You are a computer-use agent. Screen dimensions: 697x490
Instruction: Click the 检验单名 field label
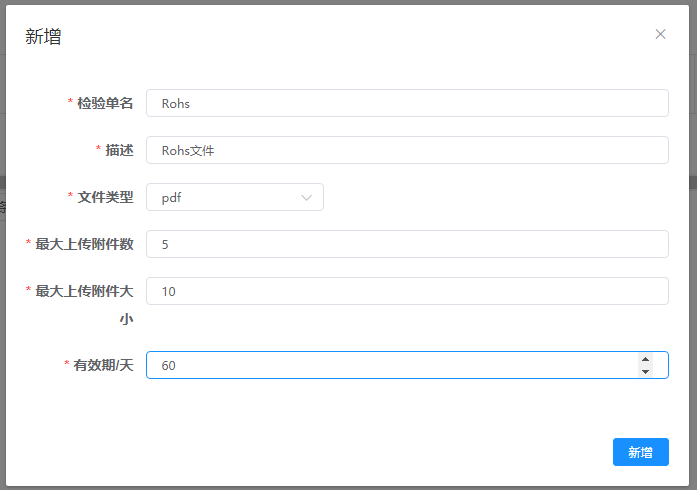click(105, 103)
